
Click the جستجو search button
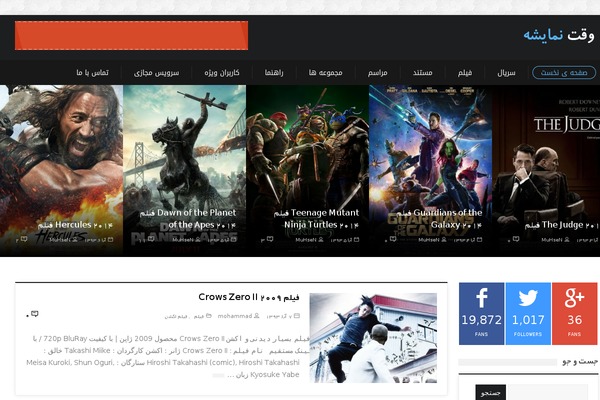[491, 392]
